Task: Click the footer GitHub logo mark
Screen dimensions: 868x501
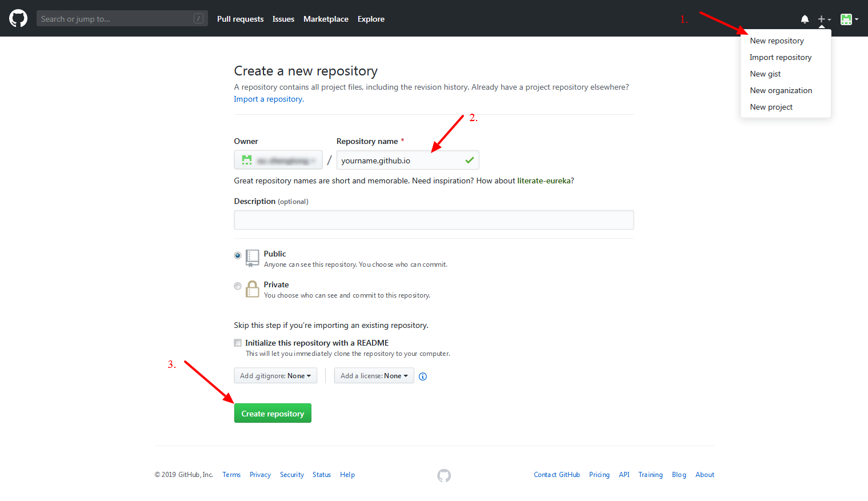Action: pos(444,475)
